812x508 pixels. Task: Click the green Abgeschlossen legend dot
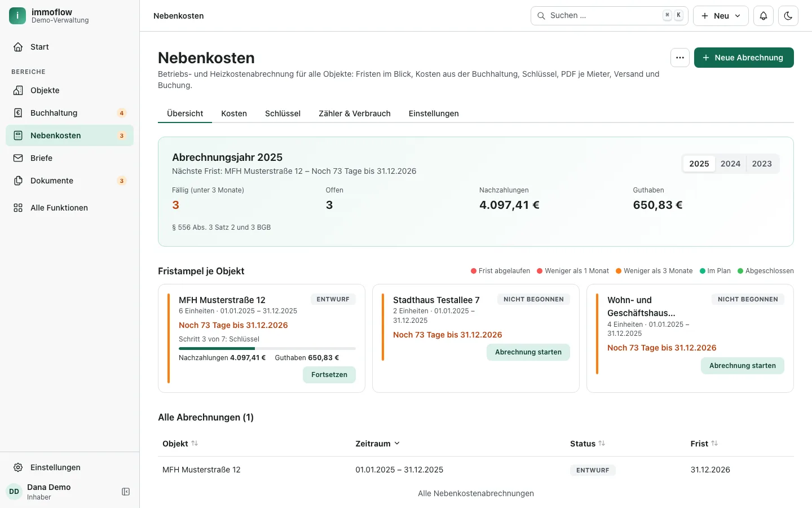740,271
